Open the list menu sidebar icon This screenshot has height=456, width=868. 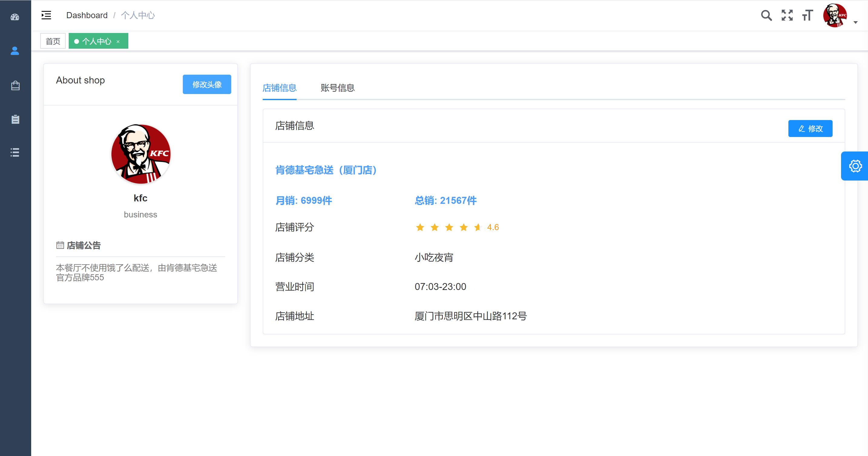[x=15, y=152]
